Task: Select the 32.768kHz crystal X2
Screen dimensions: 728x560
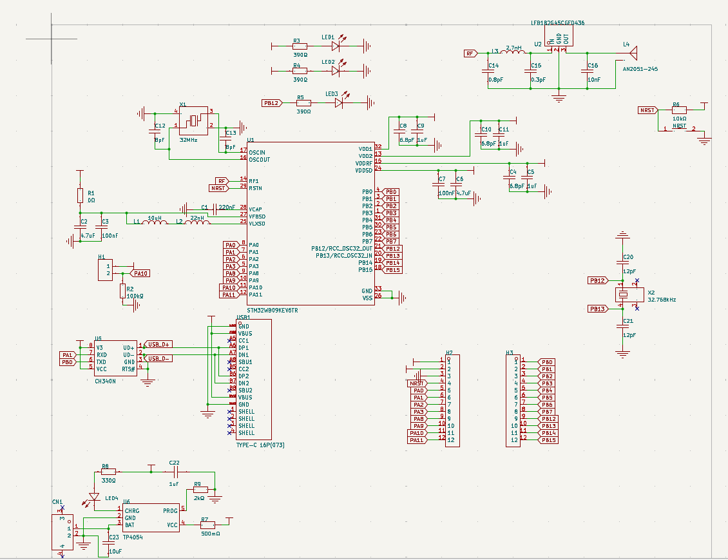Action: click(622, 295)
